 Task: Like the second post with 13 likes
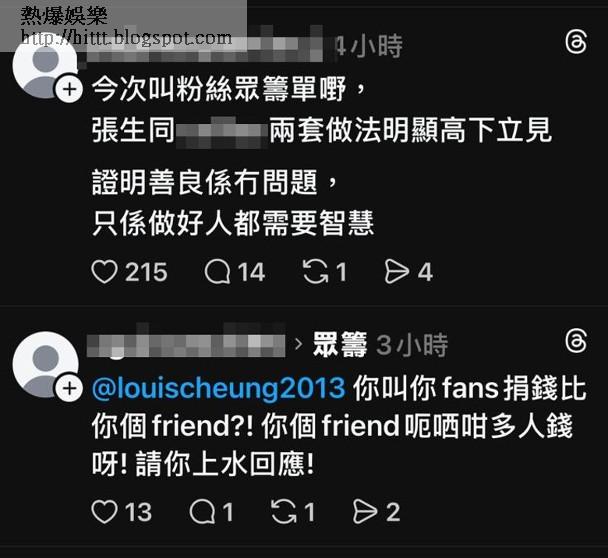(104, 512)
